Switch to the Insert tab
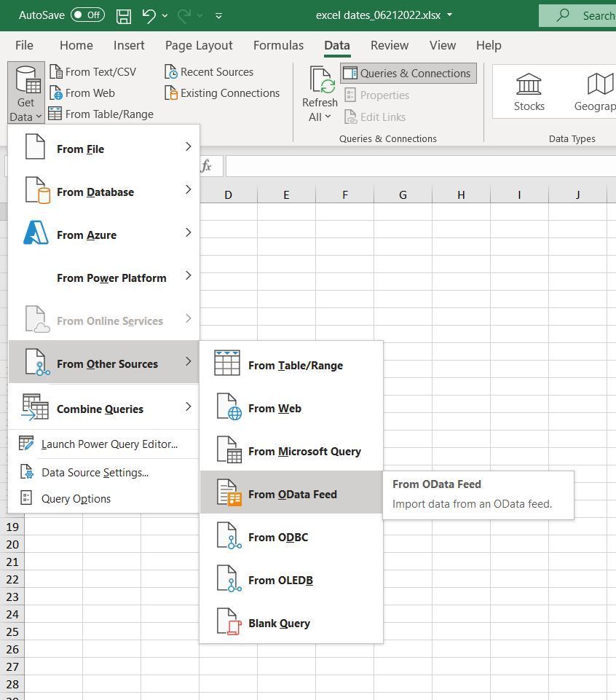The width and height of the screenshot is (616, 700). pos(129,45)
